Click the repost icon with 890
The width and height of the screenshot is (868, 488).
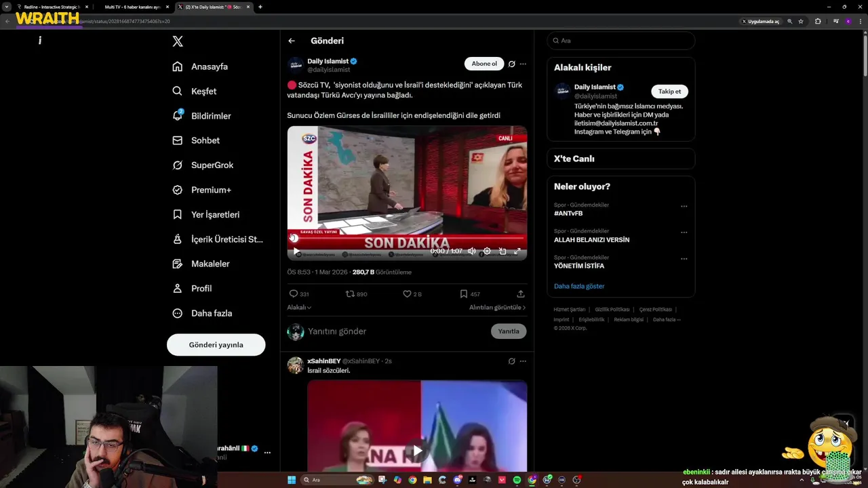coord(350,293)
